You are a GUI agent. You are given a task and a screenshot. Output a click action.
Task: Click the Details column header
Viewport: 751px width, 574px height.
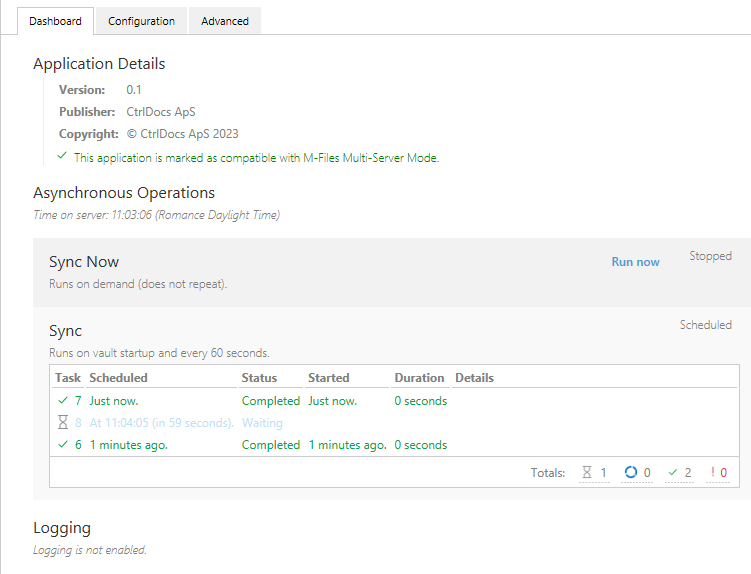click(474, 378)
